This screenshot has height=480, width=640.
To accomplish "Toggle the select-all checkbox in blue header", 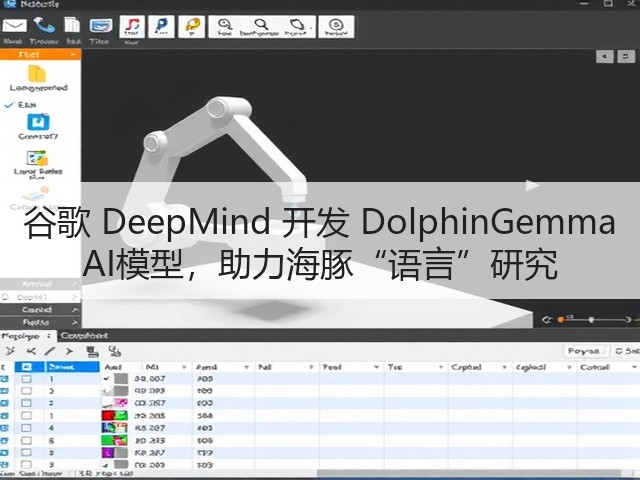I will 27,367.
